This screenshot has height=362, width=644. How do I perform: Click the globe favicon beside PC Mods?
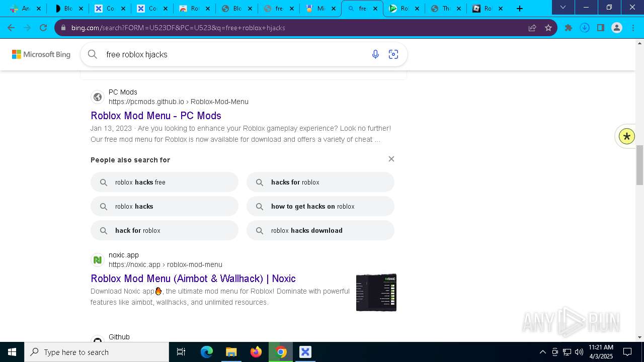pos(98,97)
